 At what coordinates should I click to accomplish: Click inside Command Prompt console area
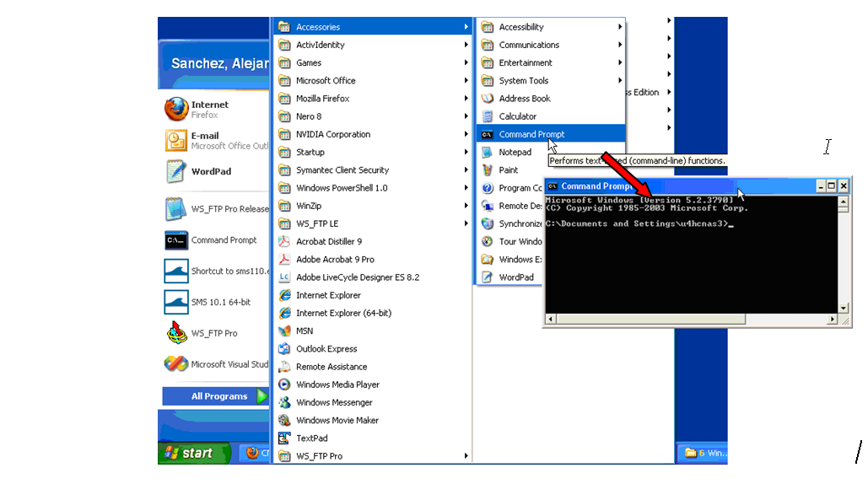coord(692,255)
